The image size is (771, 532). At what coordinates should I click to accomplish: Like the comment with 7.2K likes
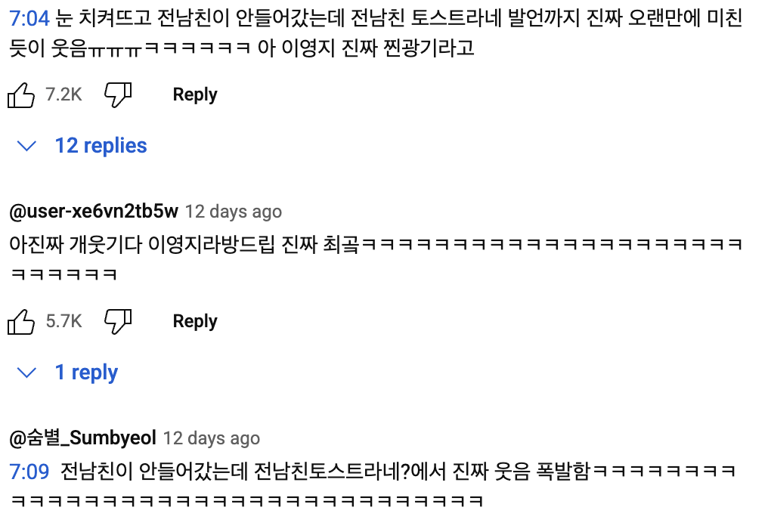click(21, 95)
